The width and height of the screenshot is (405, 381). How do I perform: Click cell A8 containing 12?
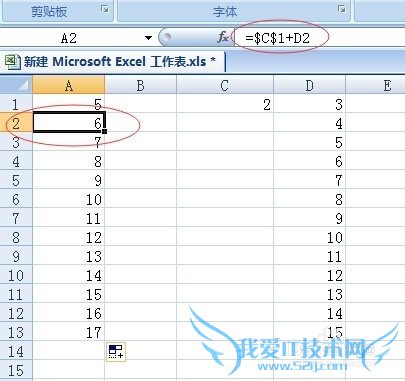69,236
